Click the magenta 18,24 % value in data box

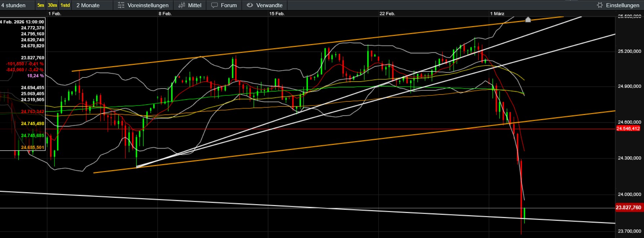click(x=35, y=76)
